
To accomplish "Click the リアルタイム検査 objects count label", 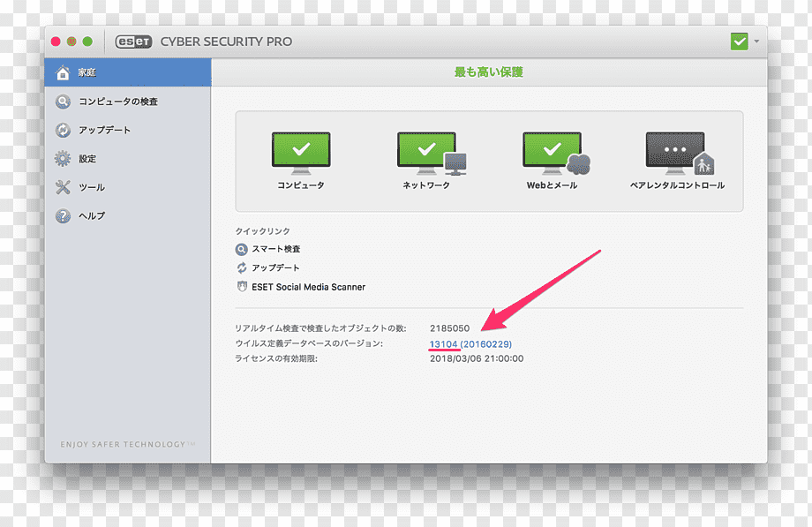I will tap(320, 328).
